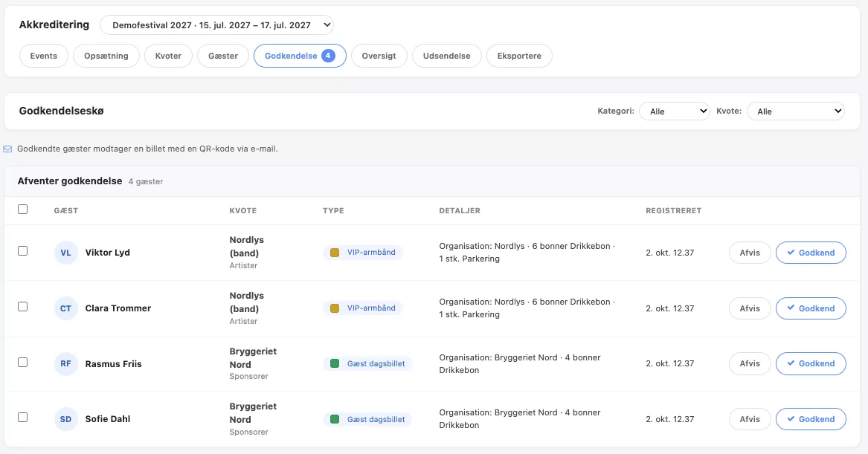Approve Sofie Dahl with Godkend

pos(811,419)
